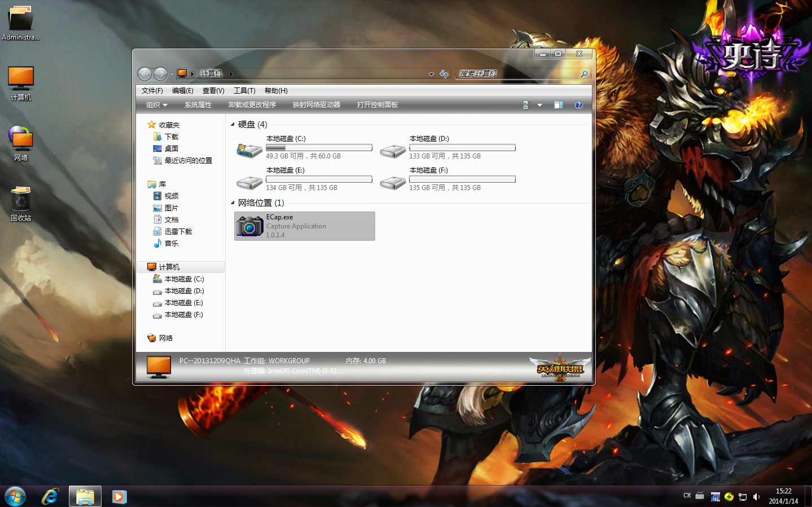Viewport: 812px width, 507px height.
Task: Click the refresh button beside address bar
Action: [x=444, y=74]
